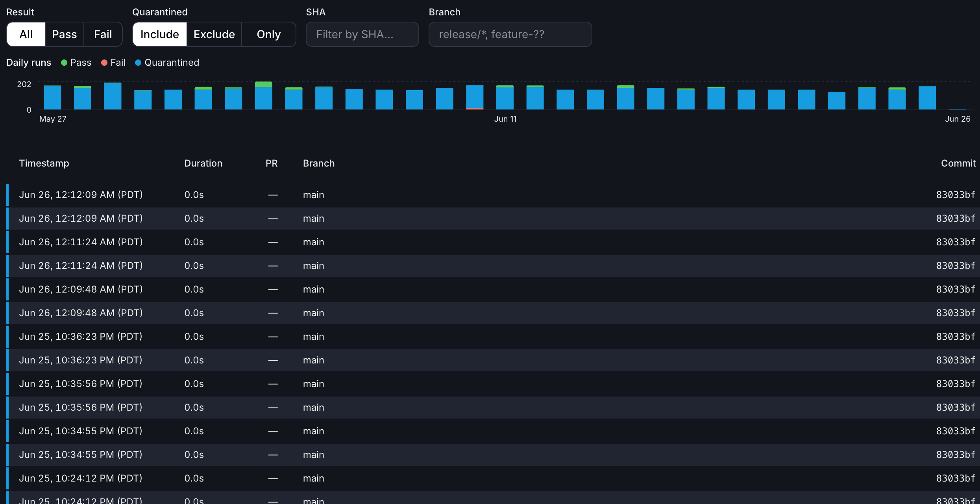
Task: Click the tallest bar with green top
Action: pyautogui.click(x=264, y=95)
